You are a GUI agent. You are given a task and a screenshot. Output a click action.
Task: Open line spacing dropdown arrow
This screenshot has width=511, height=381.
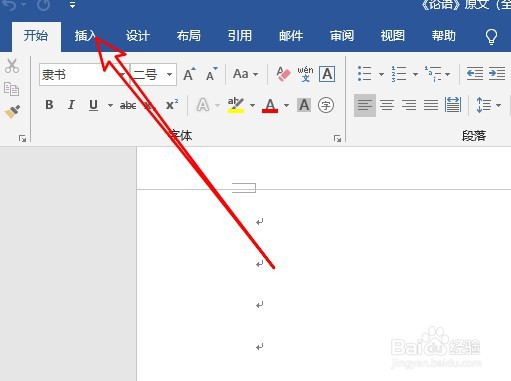(x=498, y=106)
